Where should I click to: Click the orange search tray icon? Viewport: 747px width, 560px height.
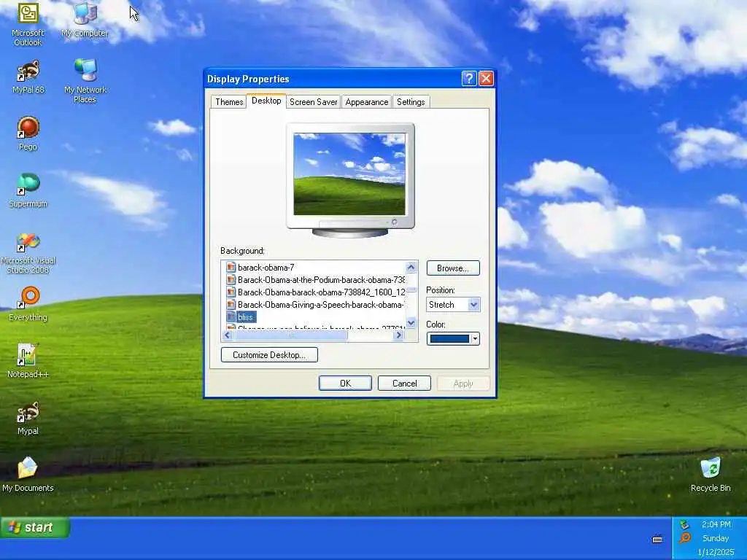coord(684,538)
